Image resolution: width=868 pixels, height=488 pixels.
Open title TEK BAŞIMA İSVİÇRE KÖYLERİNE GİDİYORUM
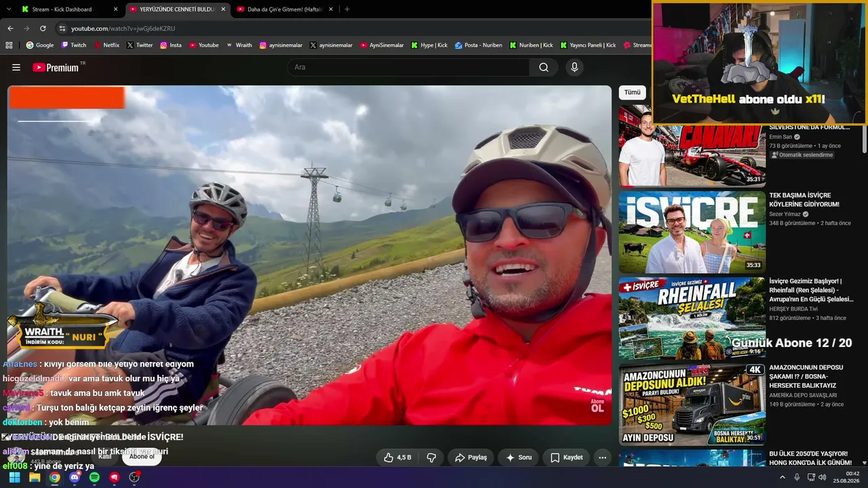[x=804, y=200]
